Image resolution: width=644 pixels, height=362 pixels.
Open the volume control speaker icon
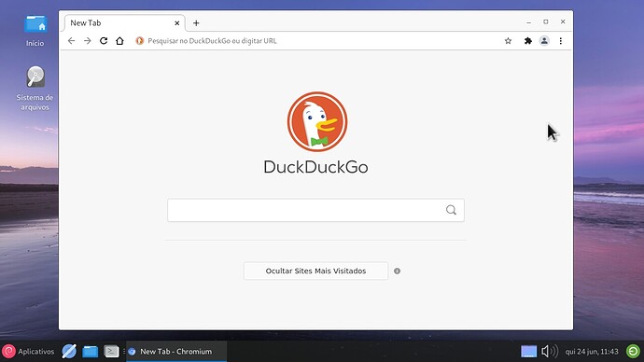tap(549, 352)
